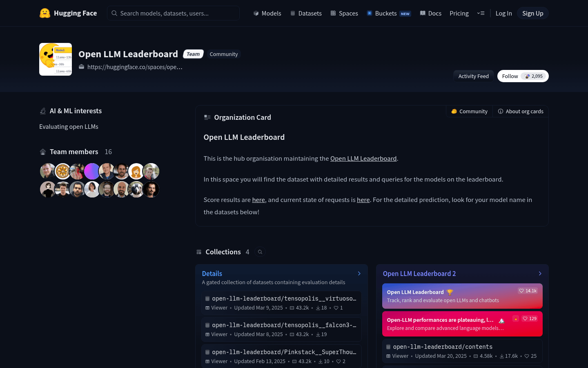Image resolution: width=588 pixels, height=368 pixels.
Task: Click the heart icon on Pinkstack__SuperThou row
Action: click(x=339, y=361)
